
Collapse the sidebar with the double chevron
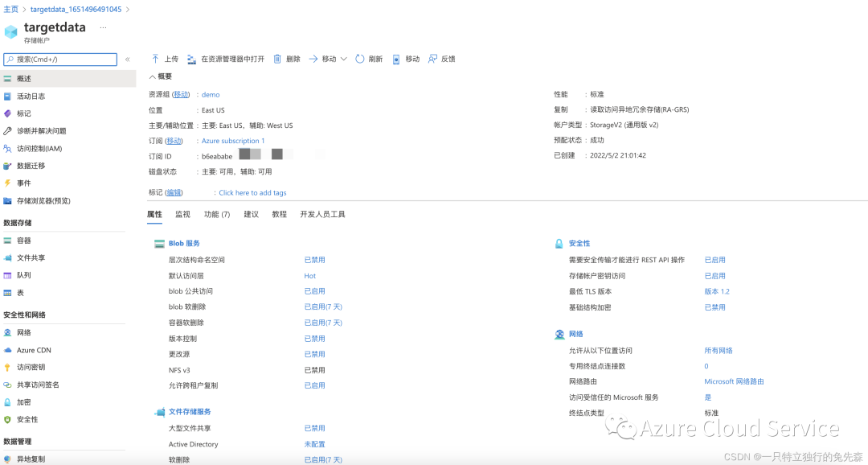click(x=127, y=60)
